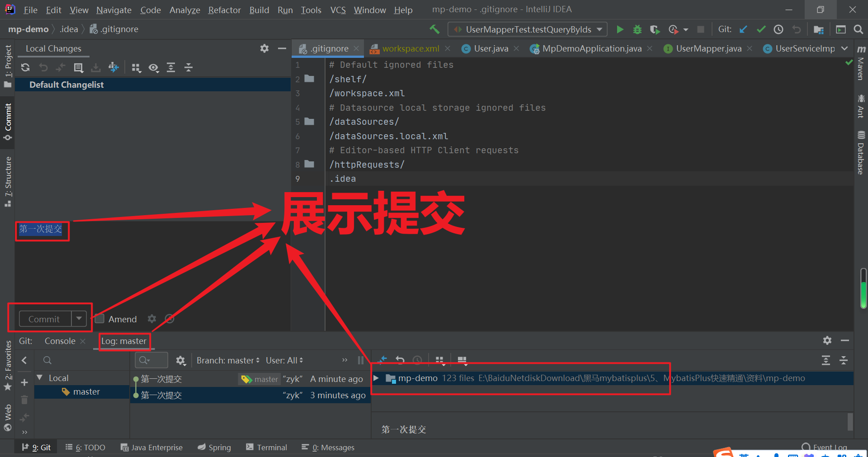Expand all changes in Local Changes toolbar
This screenshot has height=457, width=868.
pyautogui.click(x=171, y=68)
